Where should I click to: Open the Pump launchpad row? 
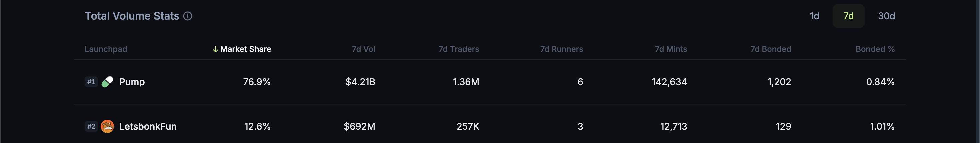(x=490, y=82)
